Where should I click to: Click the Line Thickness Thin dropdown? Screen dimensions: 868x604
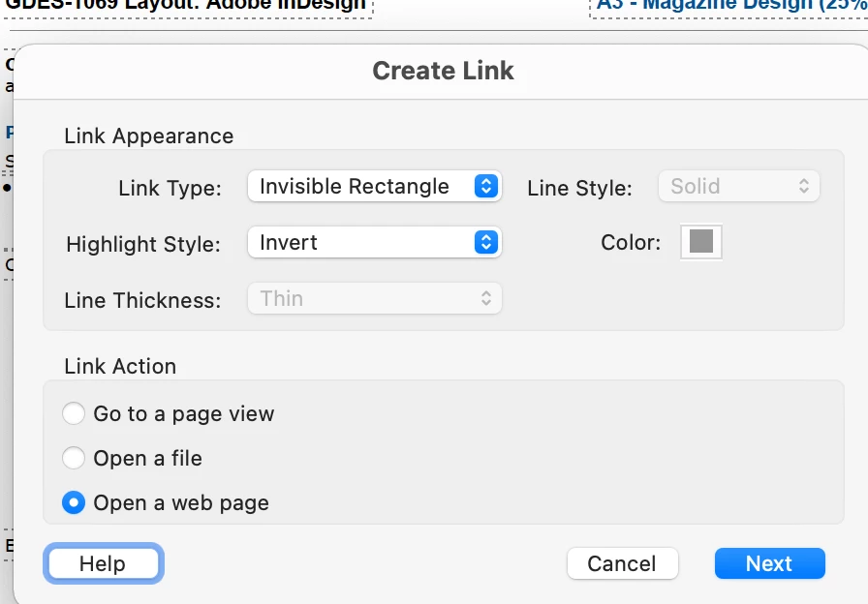(374, 299)
